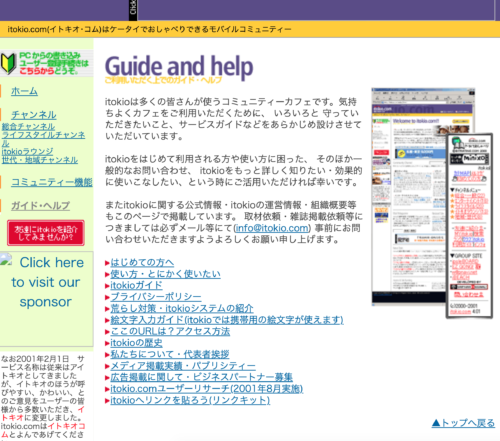Open 絵文字入力ガイド link
Viewport: 500px width, 441px height.
[x=227, y=320]
